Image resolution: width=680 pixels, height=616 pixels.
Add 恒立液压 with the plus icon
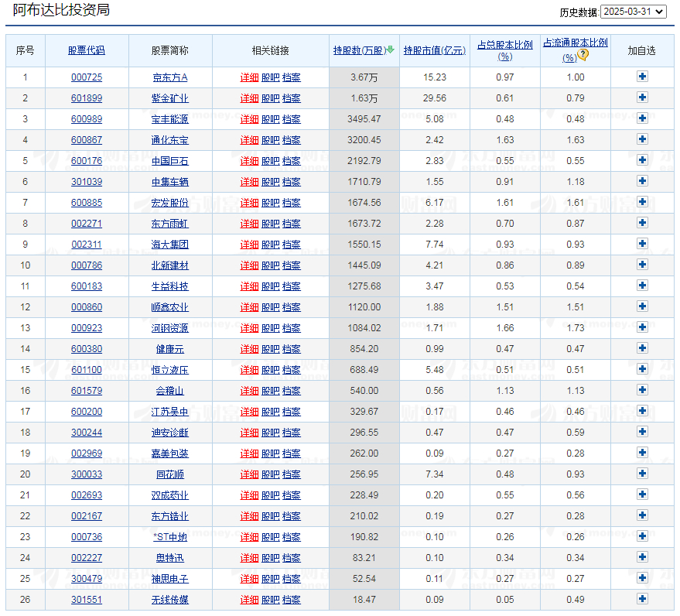pyautogui.click(x=642, y=370)
